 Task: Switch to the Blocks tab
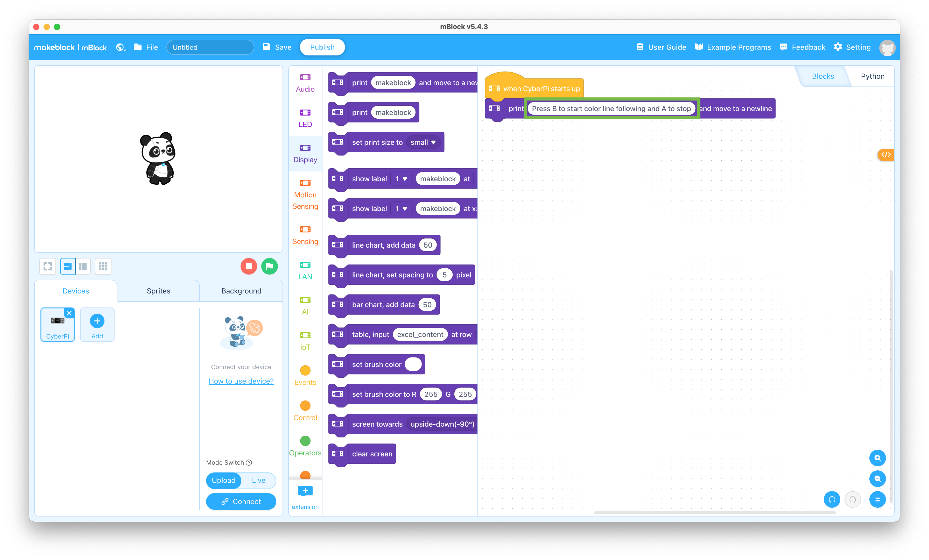822,76
